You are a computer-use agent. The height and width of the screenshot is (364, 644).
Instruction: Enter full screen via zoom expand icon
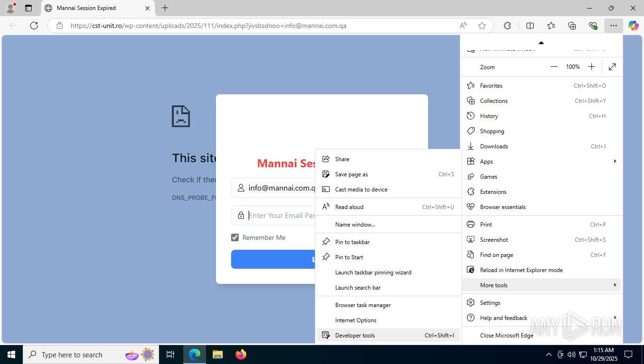pos(612,67)
